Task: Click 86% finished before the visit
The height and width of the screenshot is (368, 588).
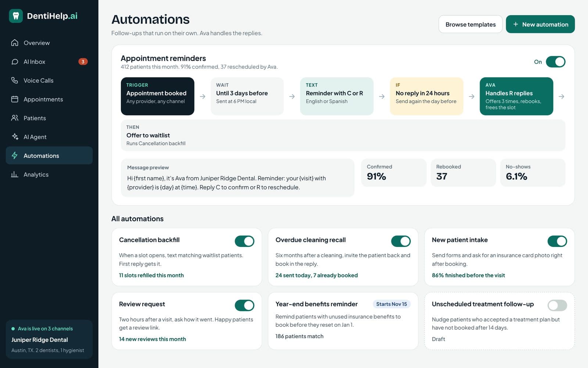Action: [x=468, y=275]
